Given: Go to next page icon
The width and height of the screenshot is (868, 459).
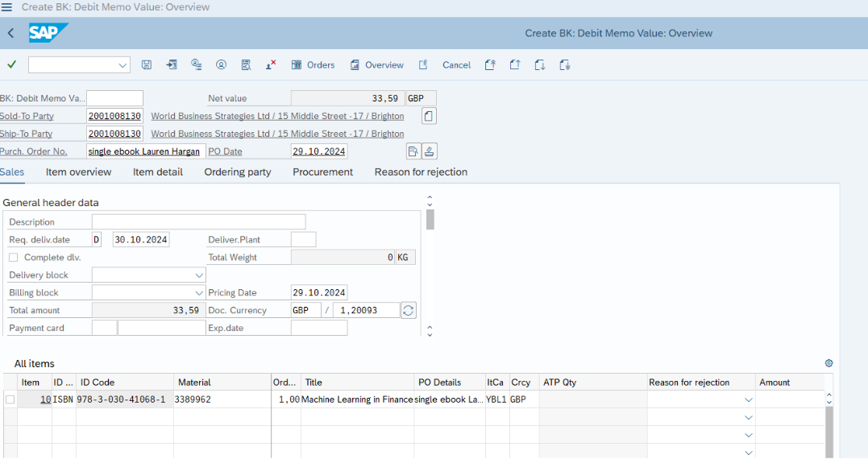Looking at the screenshot, I should (x=540, y=64).
